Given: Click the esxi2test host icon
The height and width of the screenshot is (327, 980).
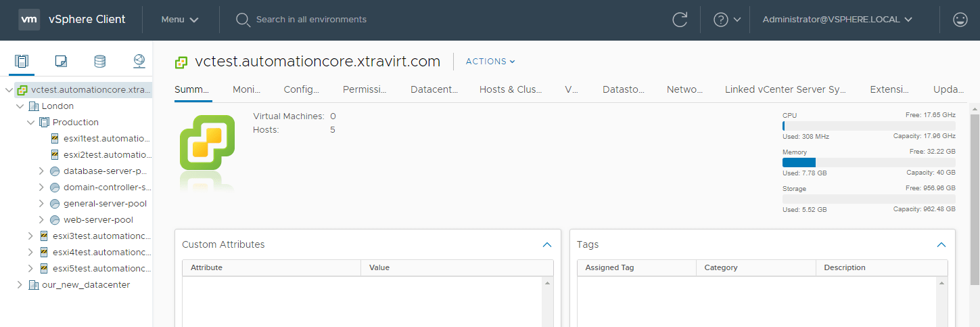Looking at the screenshot, I should pyautogui.click(x=55, y=155).
